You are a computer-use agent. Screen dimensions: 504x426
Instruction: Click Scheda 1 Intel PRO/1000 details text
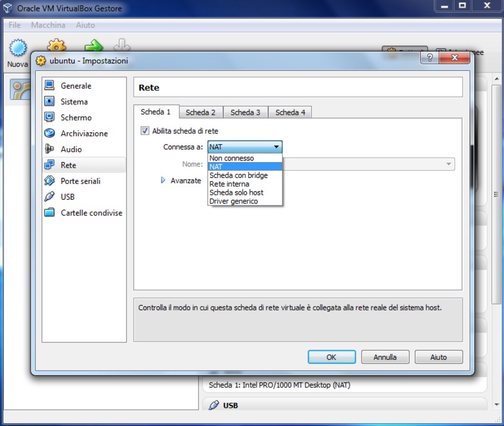(279, 385)
